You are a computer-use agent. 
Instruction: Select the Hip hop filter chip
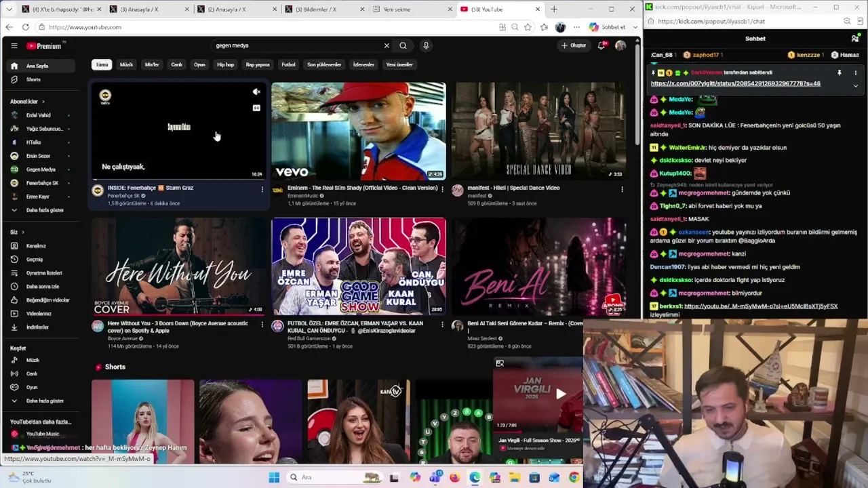click(x=225, y=64)
